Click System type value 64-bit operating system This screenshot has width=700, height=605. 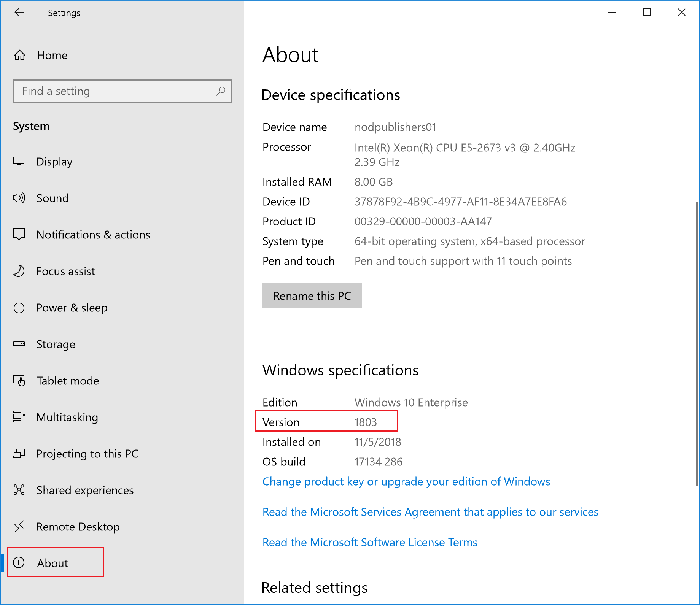tap(470, 241)
